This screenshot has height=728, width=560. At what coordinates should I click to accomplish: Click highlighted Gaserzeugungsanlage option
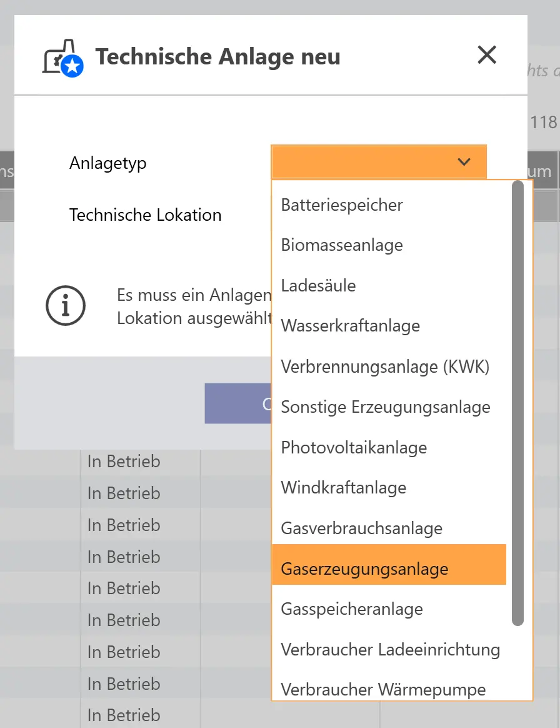click(x=364, y=569)
